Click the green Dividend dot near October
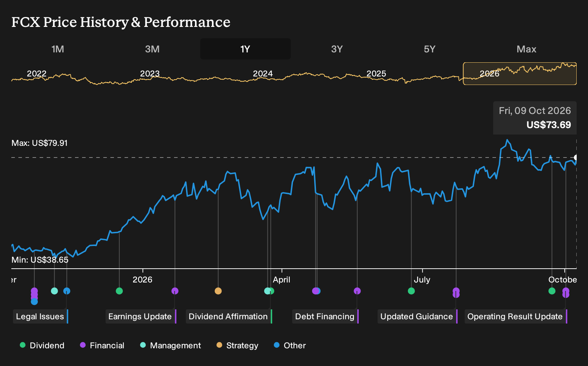588x366 pixels. coord(552,291)
